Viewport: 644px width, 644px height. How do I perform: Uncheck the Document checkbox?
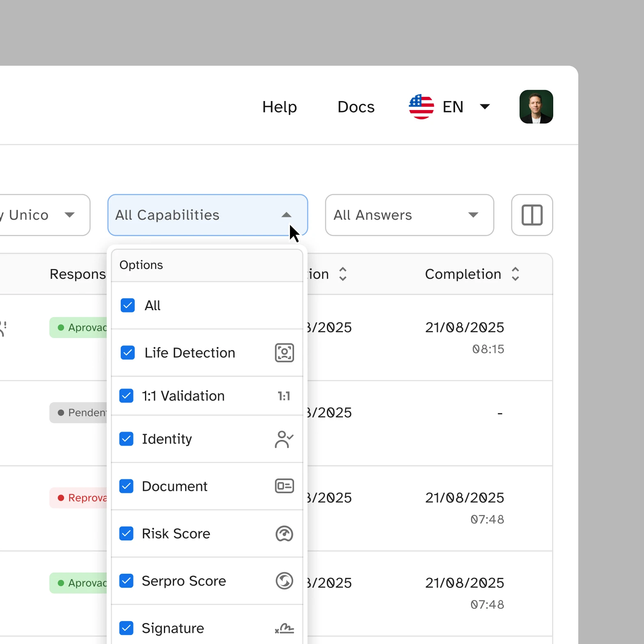(x=126, y=486)
